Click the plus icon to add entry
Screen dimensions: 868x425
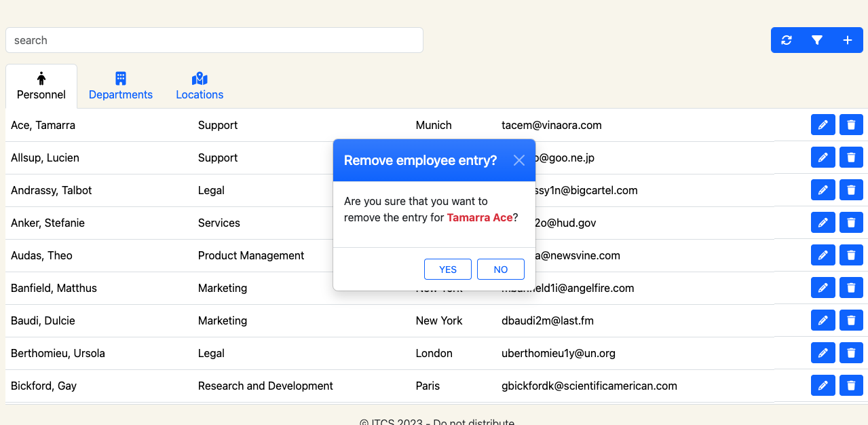tap(848, 40)
